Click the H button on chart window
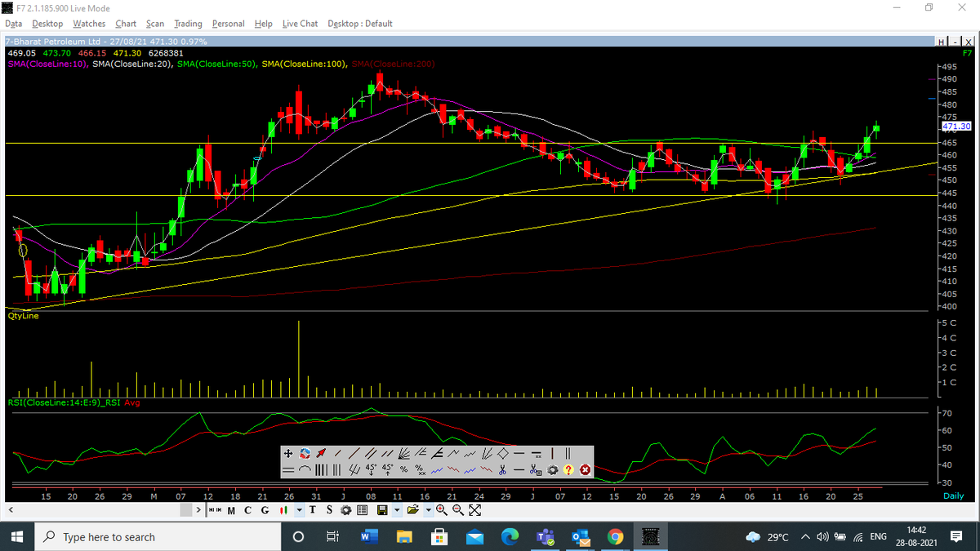 pyautogui.click(x=942, y=41)
